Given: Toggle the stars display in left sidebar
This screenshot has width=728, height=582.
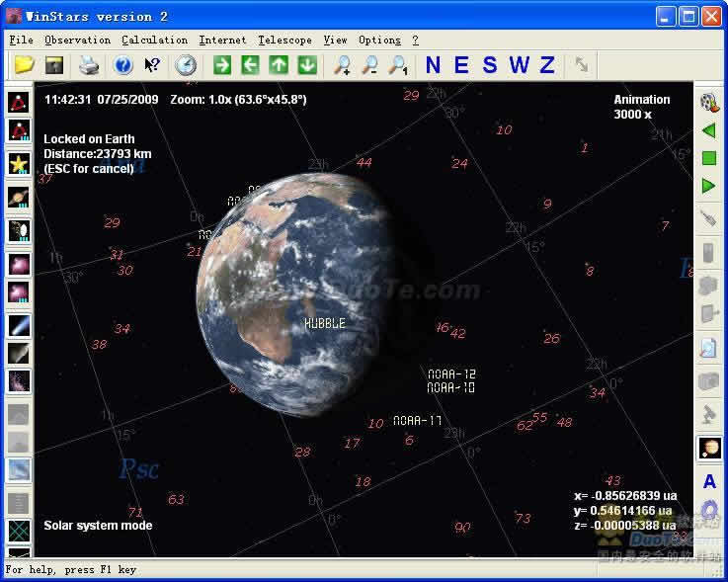Looking at the screenshot, I should (19, 164).
